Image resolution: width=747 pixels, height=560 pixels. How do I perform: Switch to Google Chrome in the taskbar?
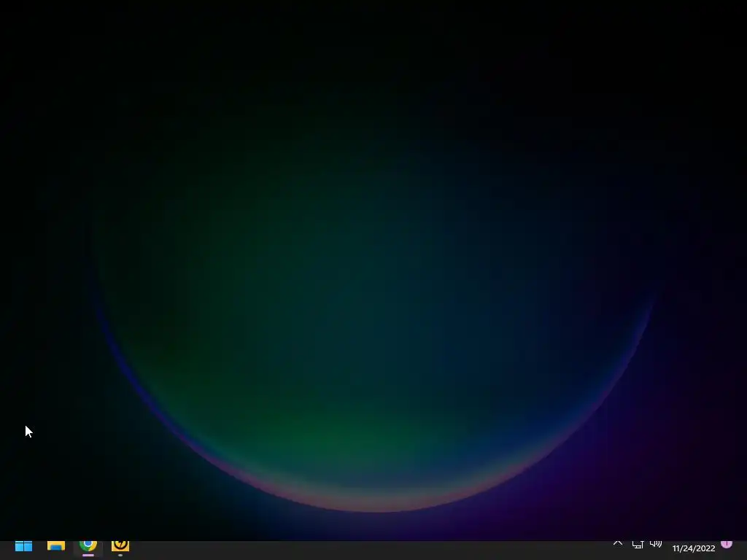88,545
